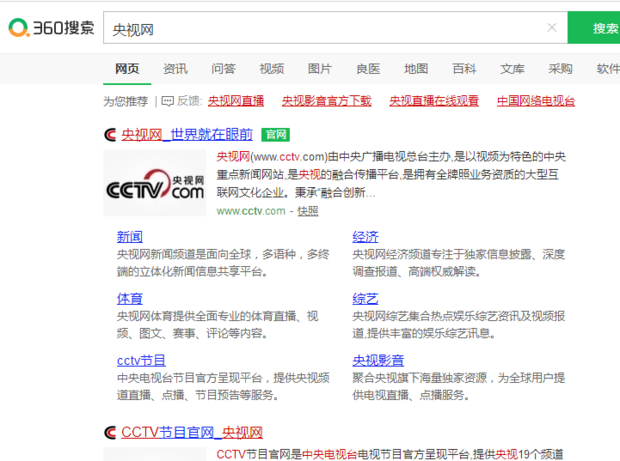Open suggested search 央视影音官方下载

point(327,101)
